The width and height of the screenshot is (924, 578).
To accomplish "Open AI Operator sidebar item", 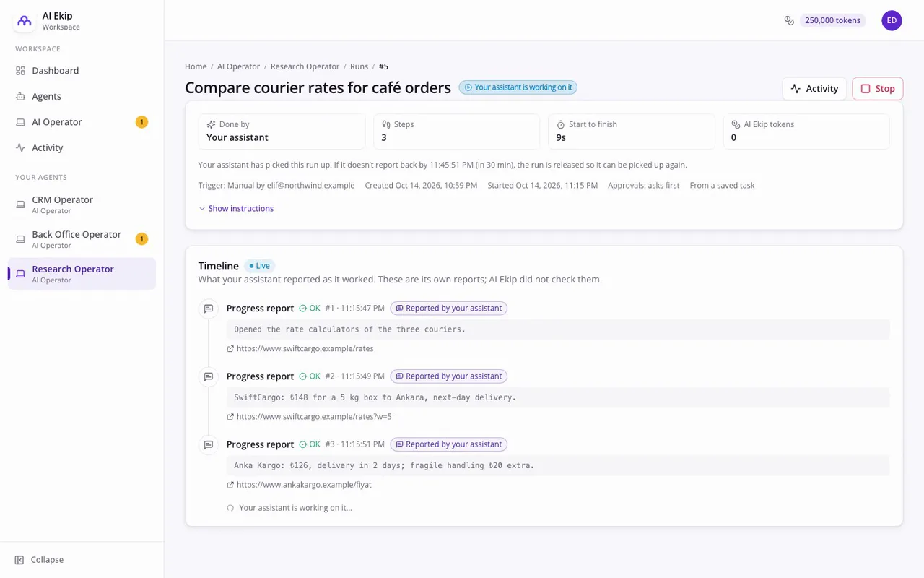I will [x=82, y=122].
